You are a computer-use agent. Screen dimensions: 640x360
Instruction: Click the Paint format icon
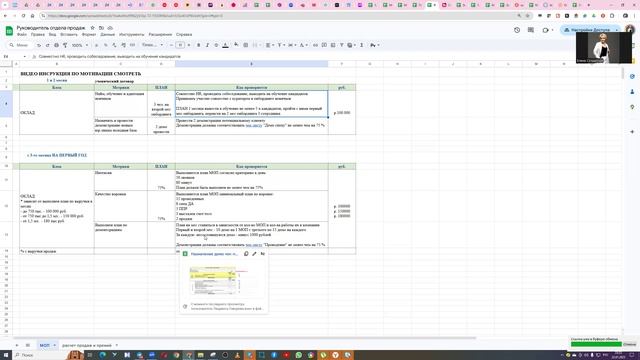pyautogui.click(x=65, y=45)
